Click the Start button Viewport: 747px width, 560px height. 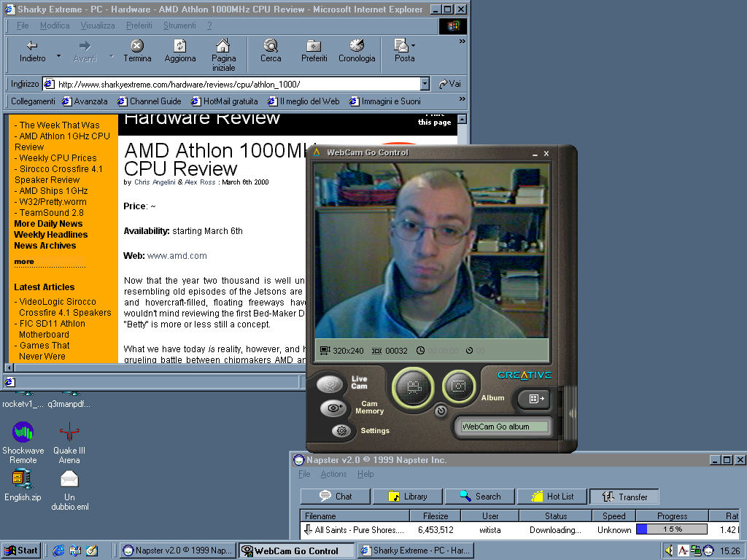pyautogui.click(x=21, y=551)
